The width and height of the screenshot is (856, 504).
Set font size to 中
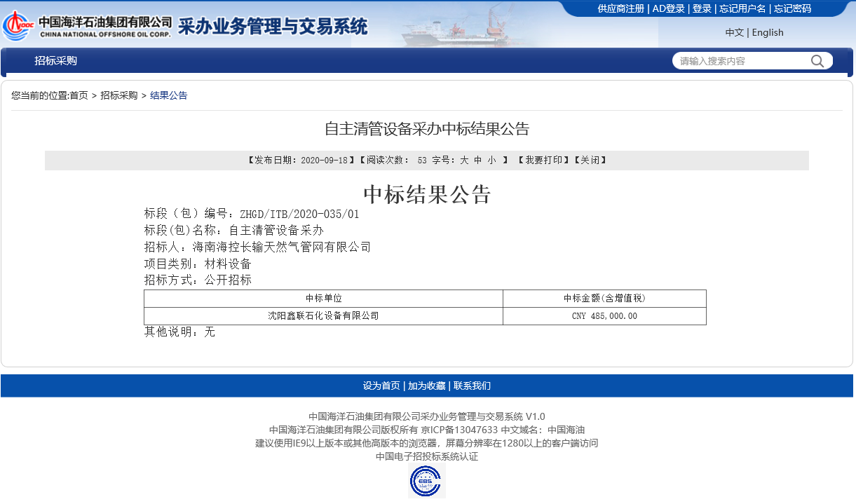coord(478,161)
